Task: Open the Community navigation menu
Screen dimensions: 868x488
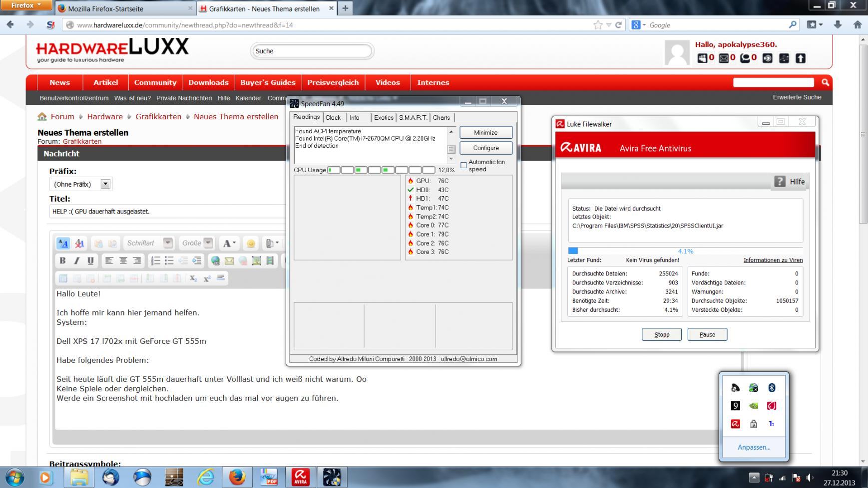Action: pos(155,82)
